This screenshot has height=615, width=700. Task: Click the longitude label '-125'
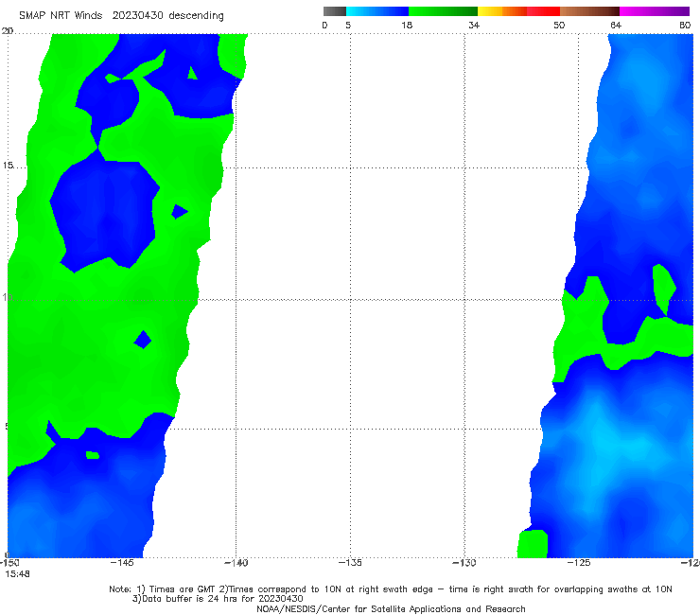click(x=579, y=563)
